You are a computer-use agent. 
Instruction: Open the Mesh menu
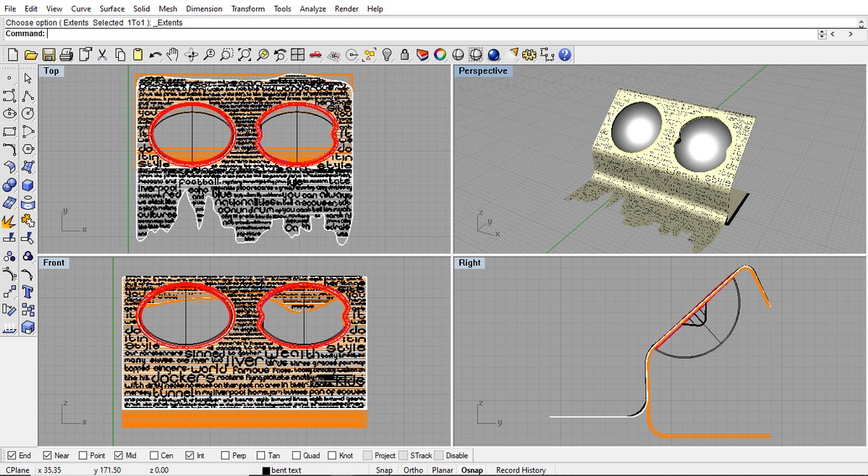168,9
